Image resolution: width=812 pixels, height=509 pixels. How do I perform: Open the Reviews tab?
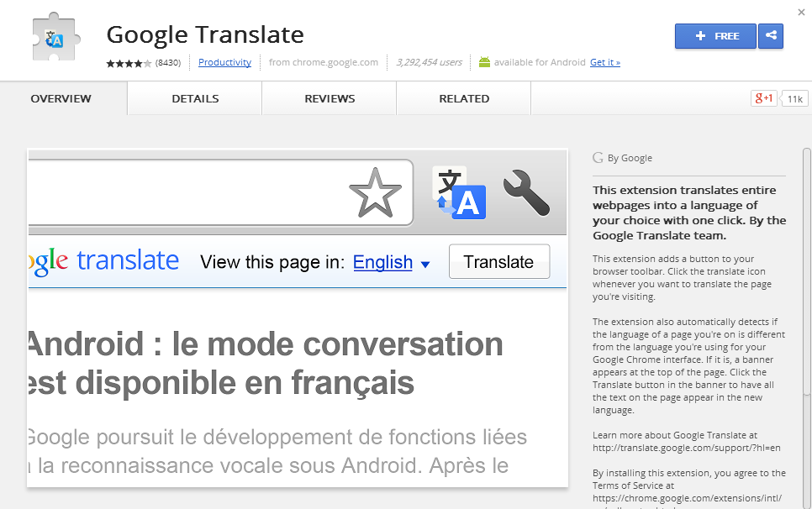point(330,98)
